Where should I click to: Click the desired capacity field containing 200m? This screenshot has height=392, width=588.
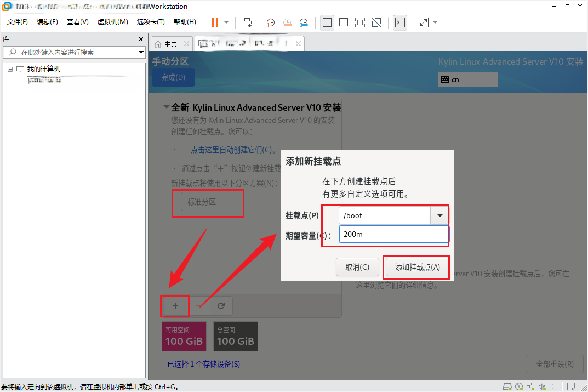393,234
